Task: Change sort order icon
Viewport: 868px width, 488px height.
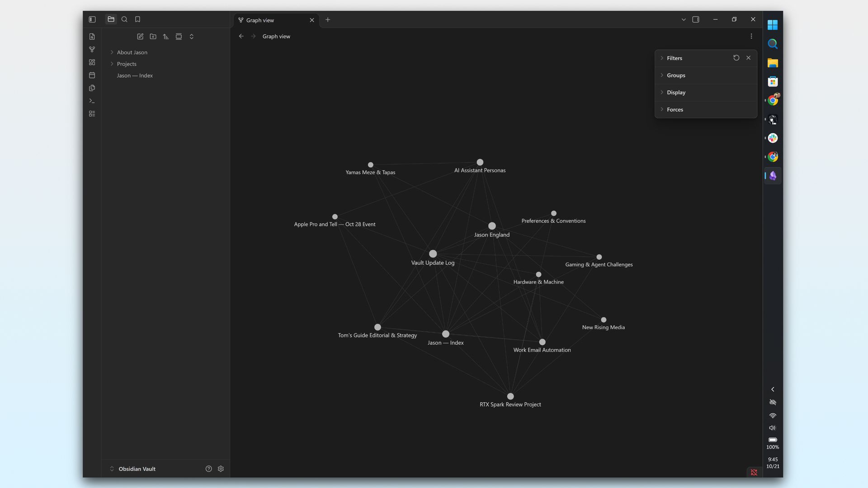Action: (x=166, y=37)
